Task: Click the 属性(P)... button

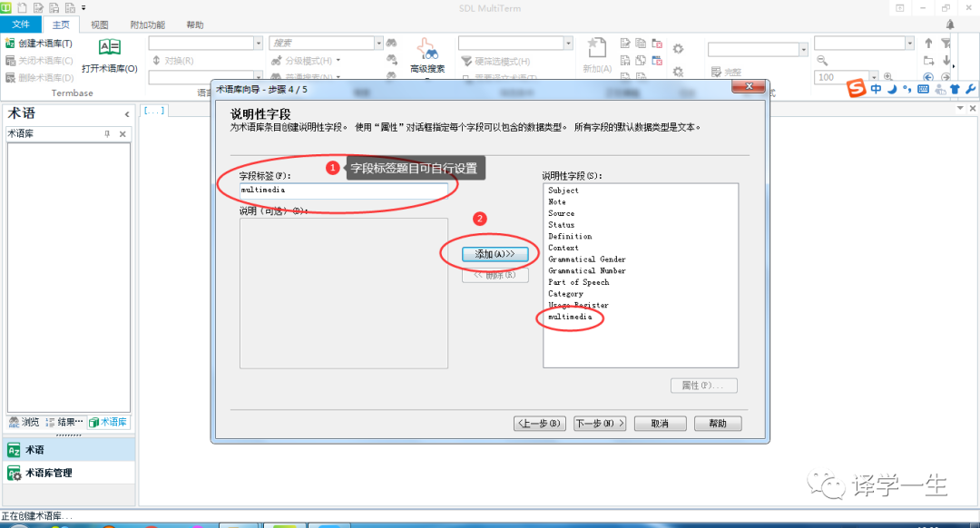Action: (x=704, y=386)
